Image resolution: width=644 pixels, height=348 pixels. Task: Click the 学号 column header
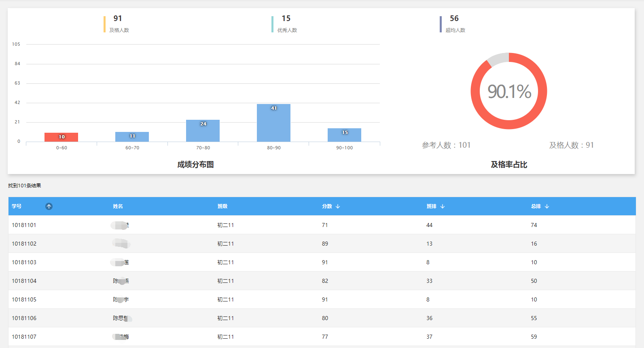[17, 206]
